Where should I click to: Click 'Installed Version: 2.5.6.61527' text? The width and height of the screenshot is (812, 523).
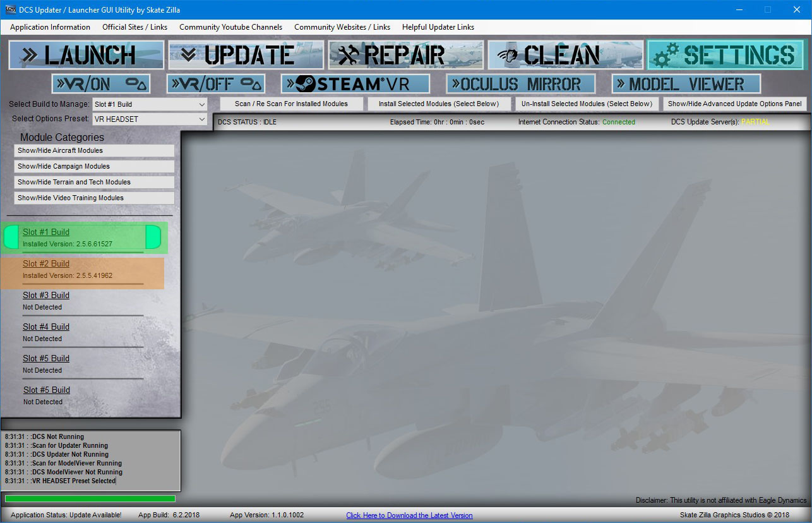pyautogui.click(x=68, y=244)
